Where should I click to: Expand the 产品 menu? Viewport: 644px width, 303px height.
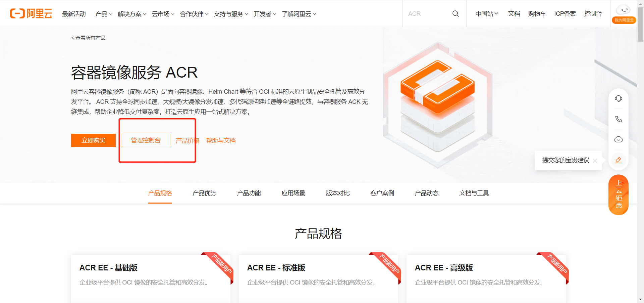coord(104,14)
